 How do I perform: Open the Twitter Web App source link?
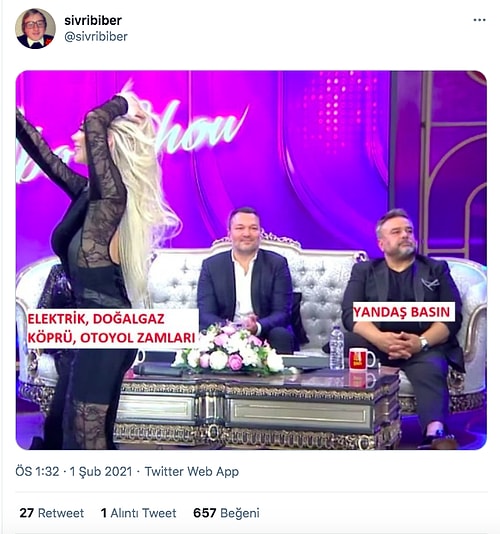click(192, 472)
